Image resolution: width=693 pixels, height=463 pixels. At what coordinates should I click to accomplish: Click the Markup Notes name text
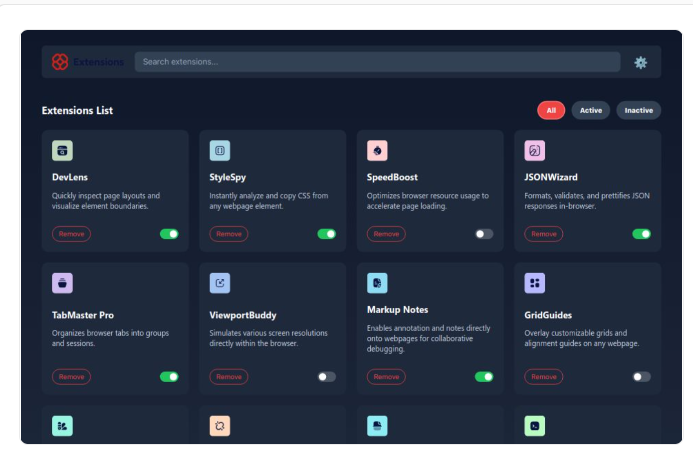pyautogui.click(x=397, y=310)
